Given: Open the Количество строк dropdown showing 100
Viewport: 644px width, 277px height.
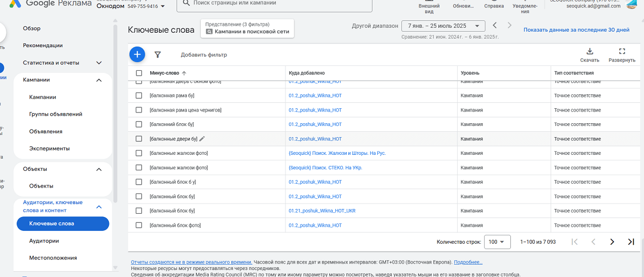Looking at the screenshot, I should 496,242.
